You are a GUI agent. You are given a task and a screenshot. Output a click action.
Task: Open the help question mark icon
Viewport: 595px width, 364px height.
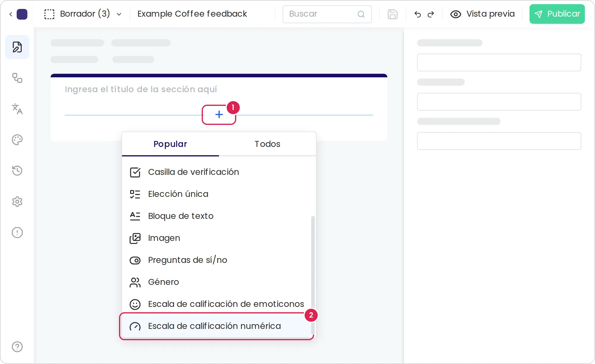[x=17, y=347]
